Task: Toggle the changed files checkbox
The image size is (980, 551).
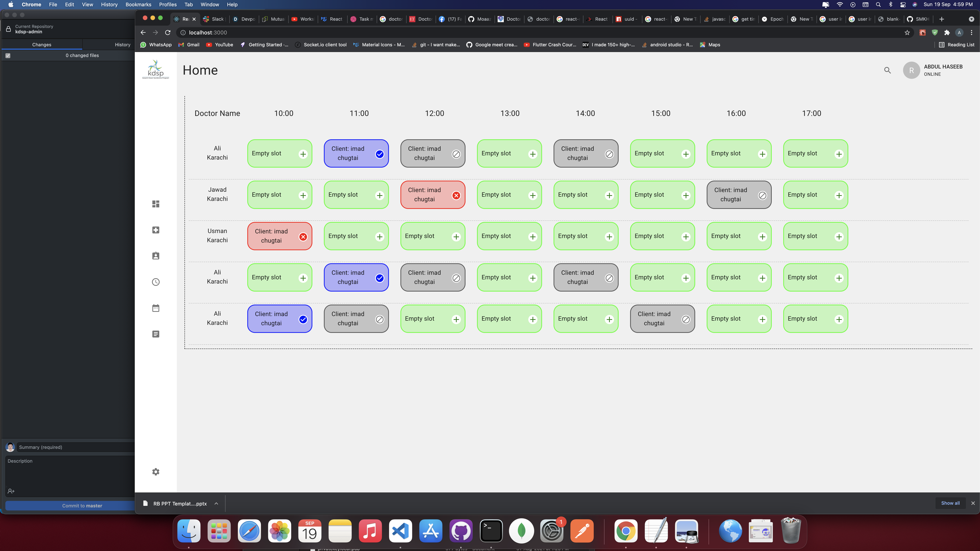Action: tap(8, 55)
